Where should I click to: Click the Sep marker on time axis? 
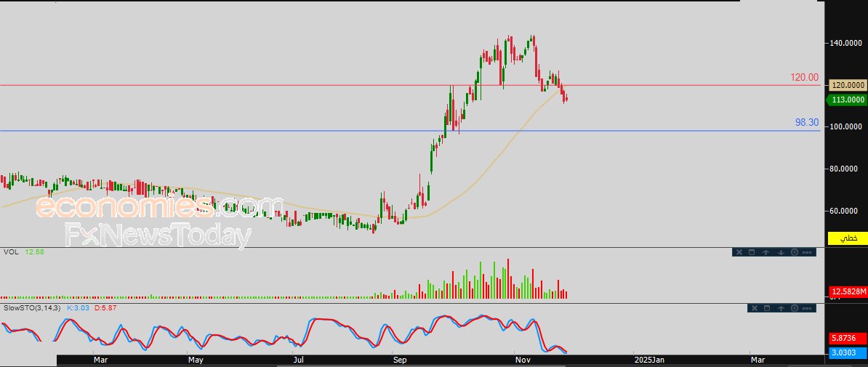(x=398, y=360)
